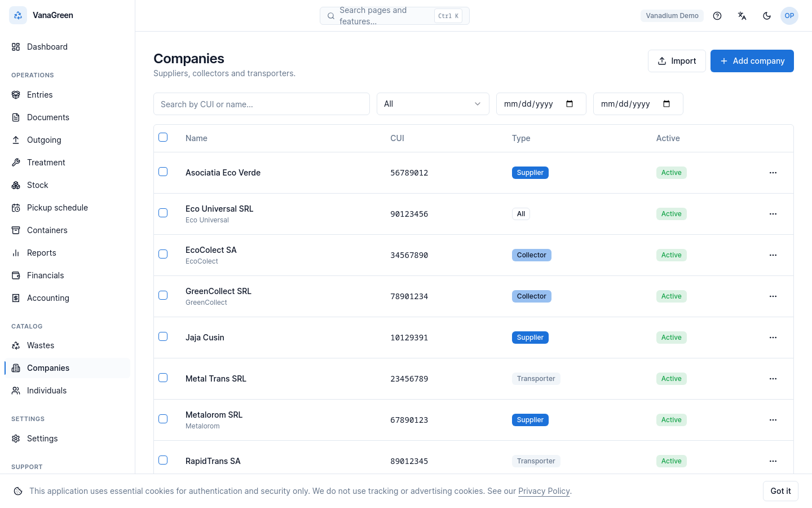Select the Metalorom SRL row checkbox
Viewport: 812px width, 508px height.
coord(163,419)
